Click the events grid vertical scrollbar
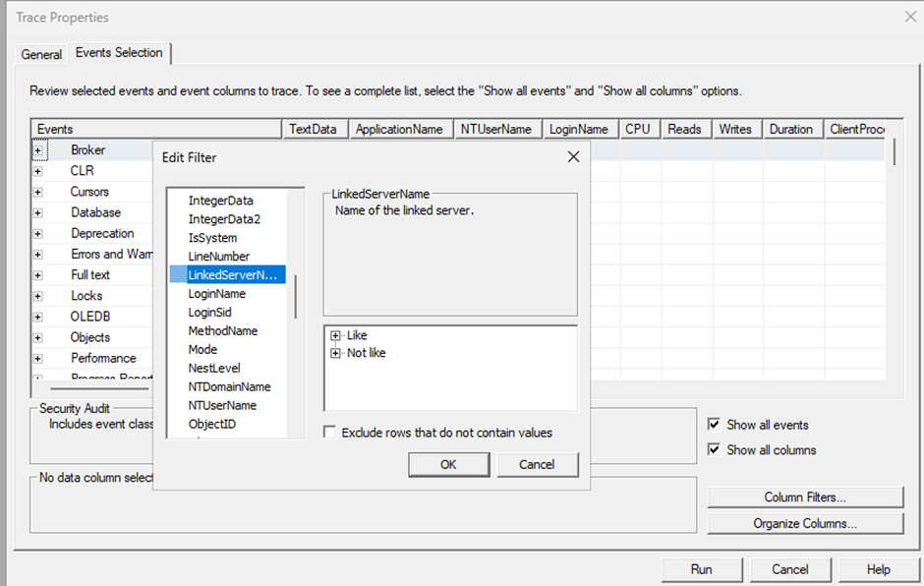 (894, 152)
